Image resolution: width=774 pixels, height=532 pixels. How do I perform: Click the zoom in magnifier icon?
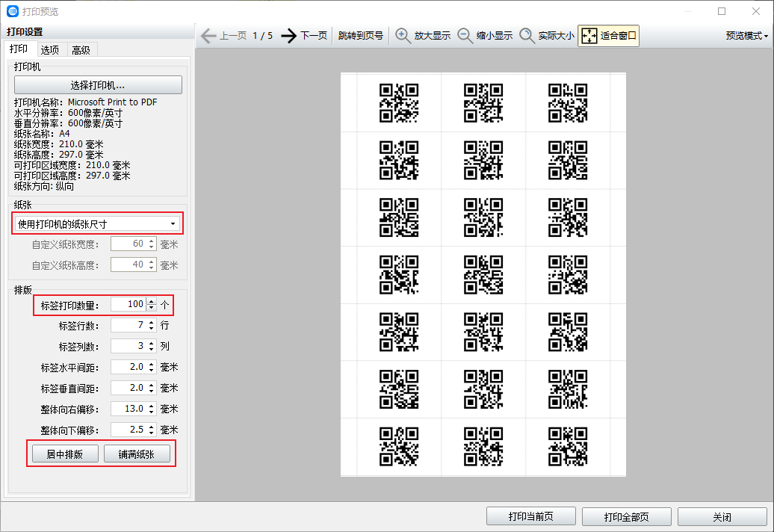point(403,36)
